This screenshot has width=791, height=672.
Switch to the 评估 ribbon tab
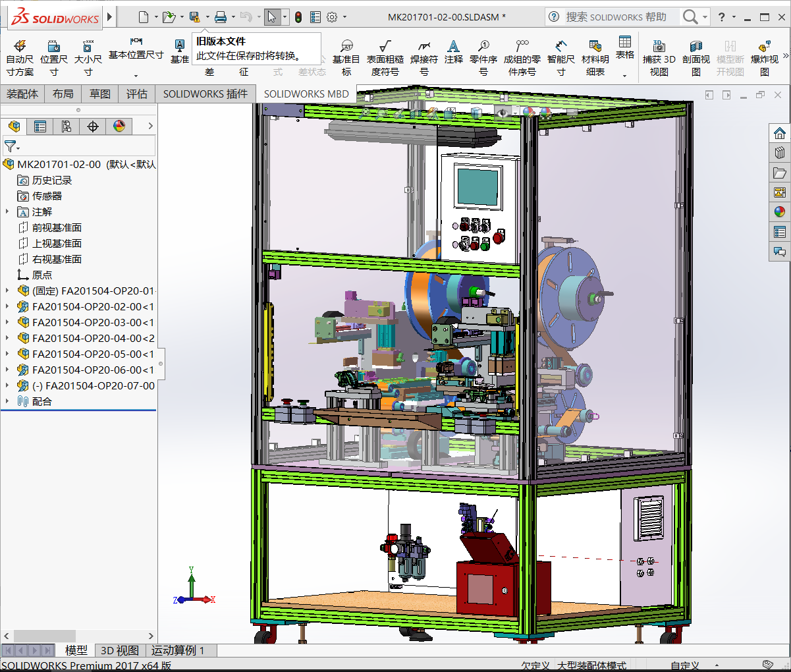tap(137, 94)
